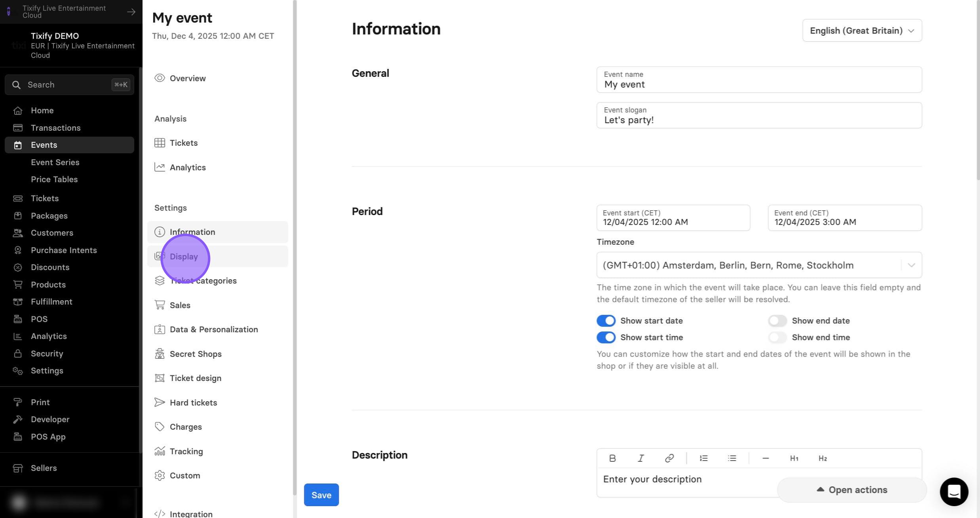The width and height of the screenshot is (980, 518).
Task: Open the chat support bubble icon
Action: 954,491
